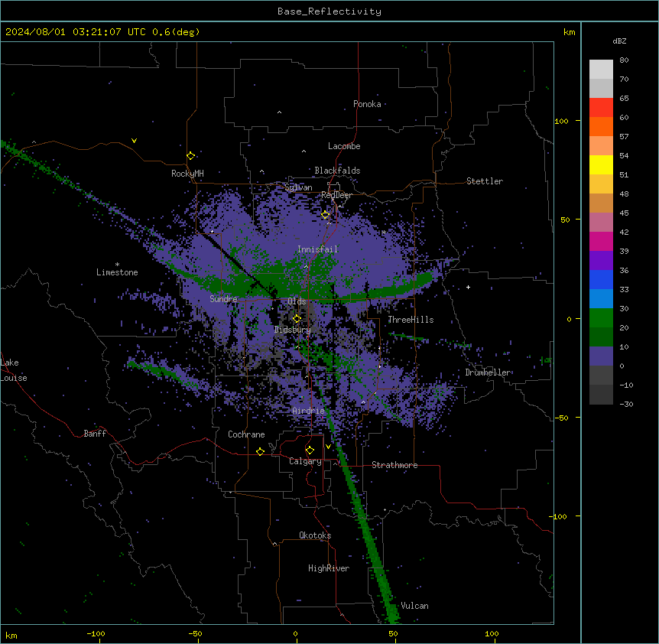Click the Didsbury city label
This screenshot has height=644, width=659.
[x=293, y=330]
